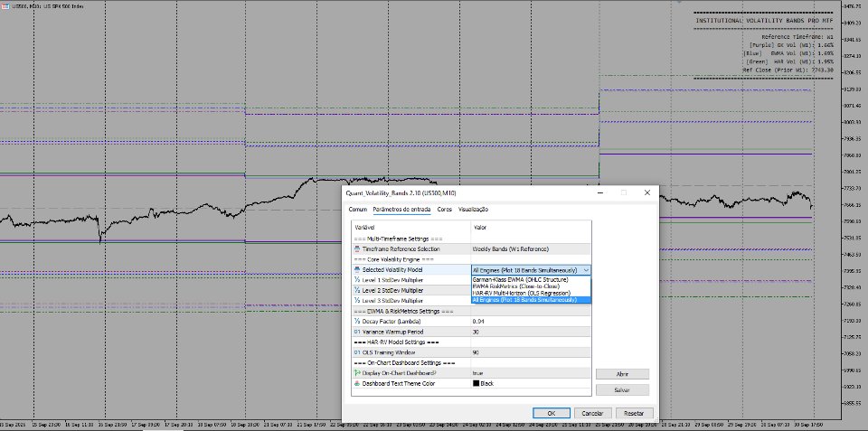Select the Dashboard Text Theme Color label
The height and width of the screenshot is (431, 868).
click(399, 383)
